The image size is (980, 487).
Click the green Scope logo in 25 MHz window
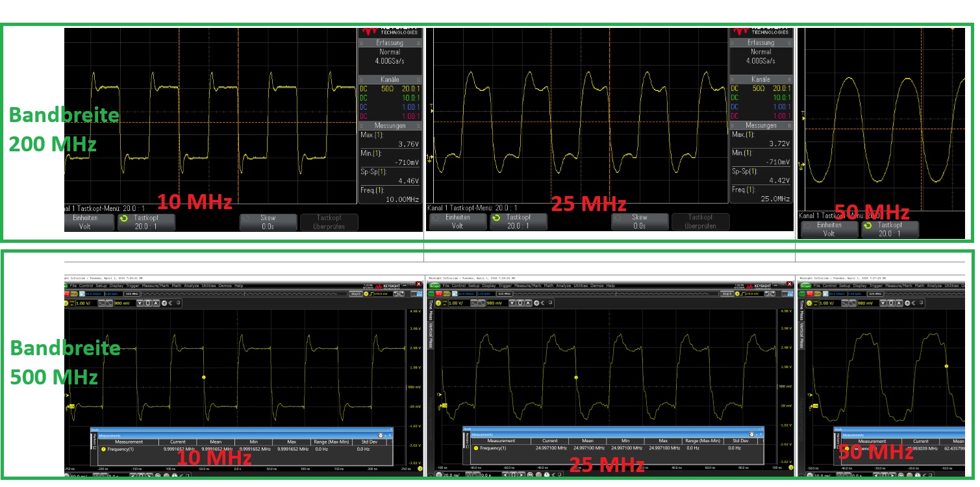(x=435, y=286)
